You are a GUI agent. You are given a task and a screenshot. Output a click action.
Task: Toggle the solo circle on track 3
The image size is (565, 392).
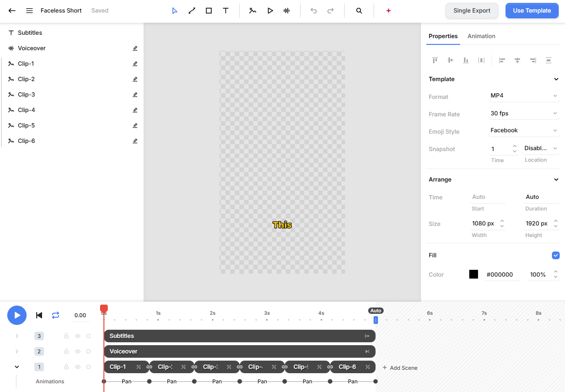click(88, 336)
